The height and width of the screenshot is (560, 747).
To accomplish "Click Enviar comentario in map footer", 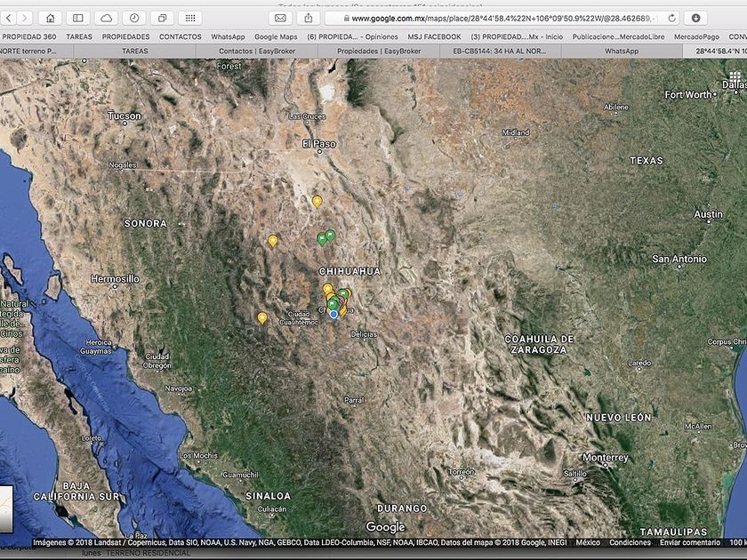I will tap(690, 542).
